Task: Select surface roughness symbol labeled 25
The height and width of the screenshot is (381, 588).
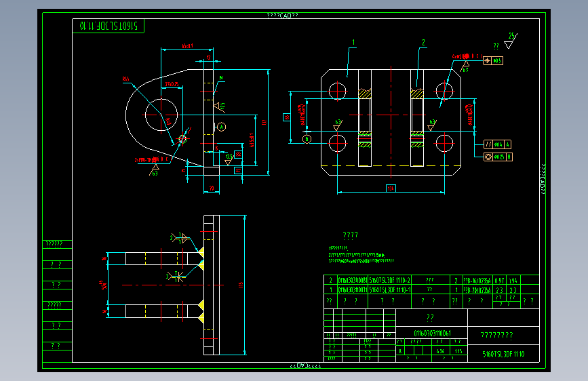Action: click(511, 41)
